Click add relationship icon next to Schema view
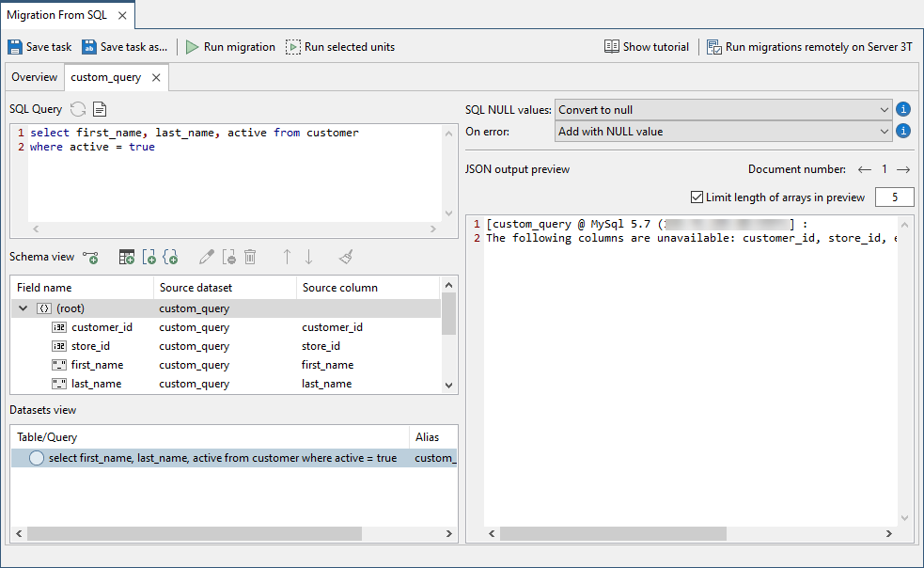Screen dimensions: 924x568 (x=90, y=257)
